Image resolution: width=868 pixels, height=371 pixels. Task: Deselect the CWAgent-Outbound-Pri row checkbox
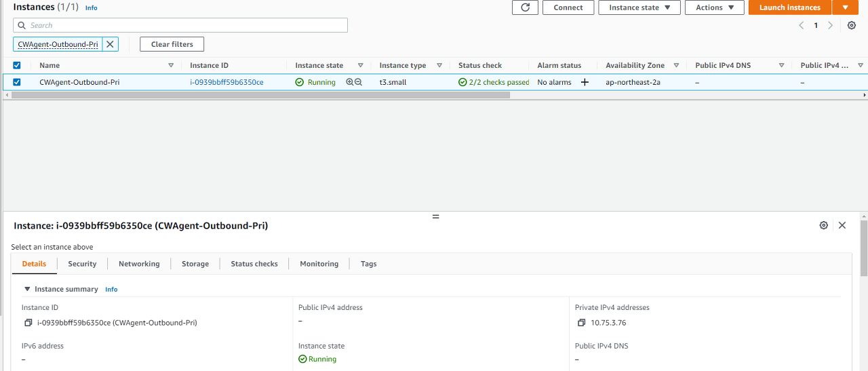click(x=17, y=82)
